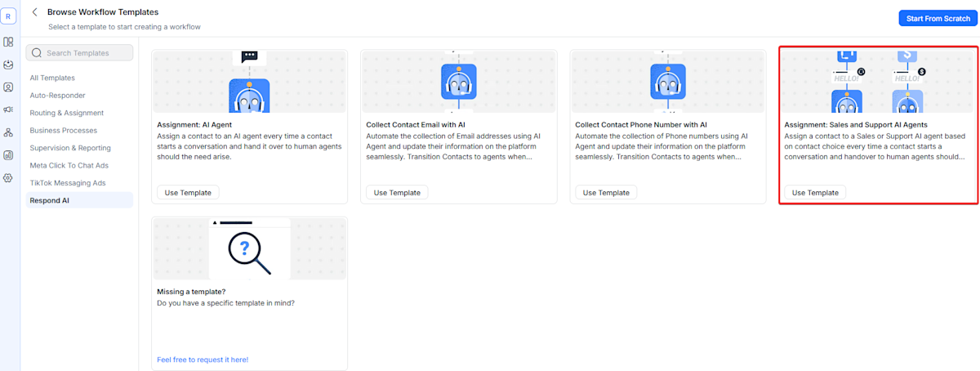Select the Supervision & Reporting category
Viewport: 980px width, 371px height.
tap(70, 148)
